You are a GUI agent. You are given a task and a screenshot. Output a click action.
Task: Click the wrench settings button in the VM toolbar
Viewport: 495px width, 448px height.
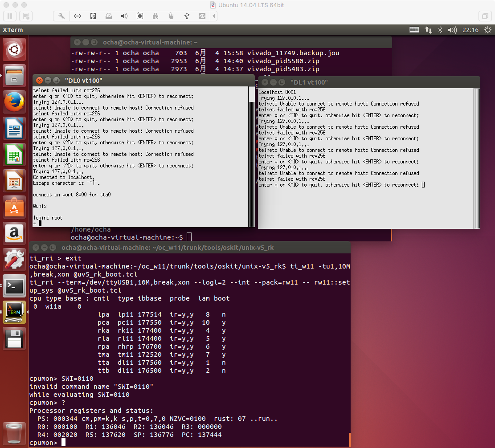[x=61, y=16]
